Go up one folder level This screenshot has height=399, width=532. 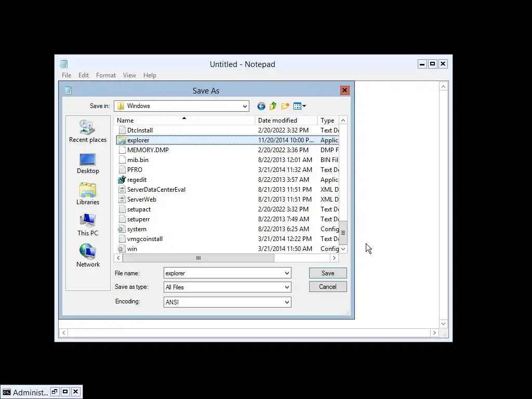click(x=273, y=106)
